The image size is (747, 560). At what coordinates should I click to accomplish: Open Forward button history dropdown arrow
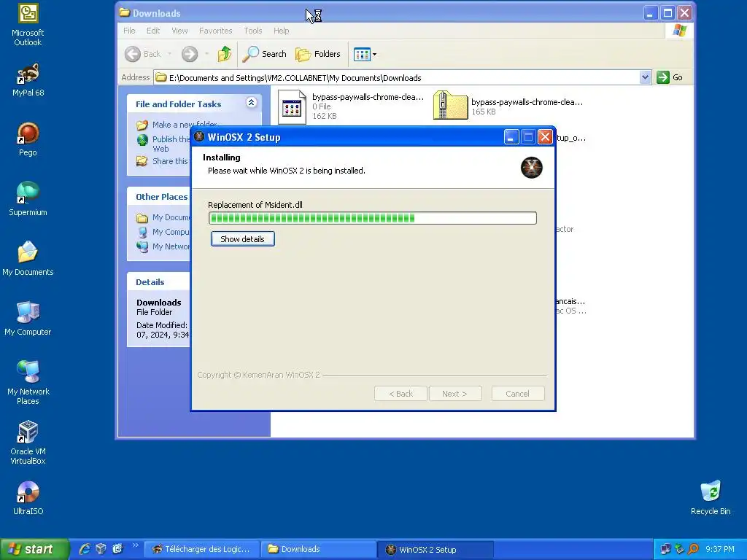coord(206,54)
